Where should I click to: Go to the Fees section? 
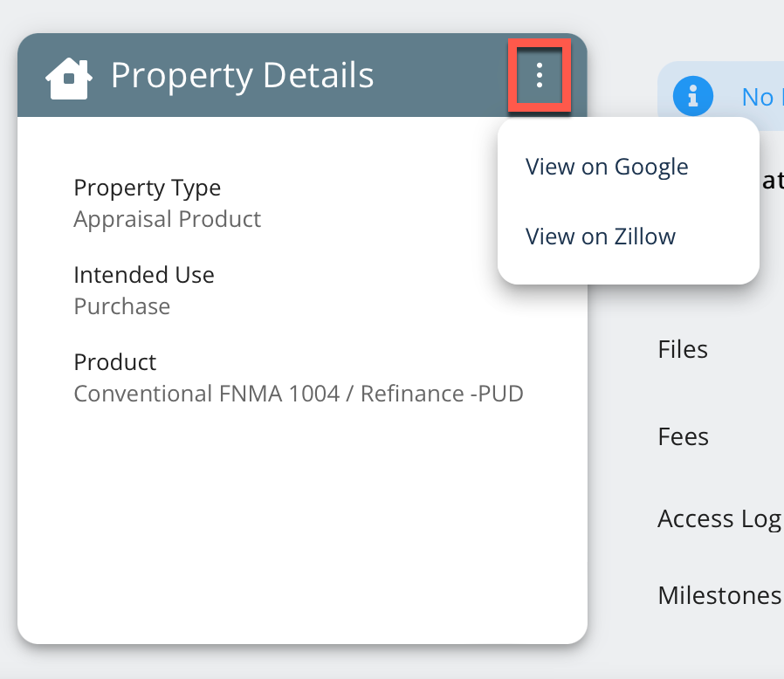(x=684, y=436)
